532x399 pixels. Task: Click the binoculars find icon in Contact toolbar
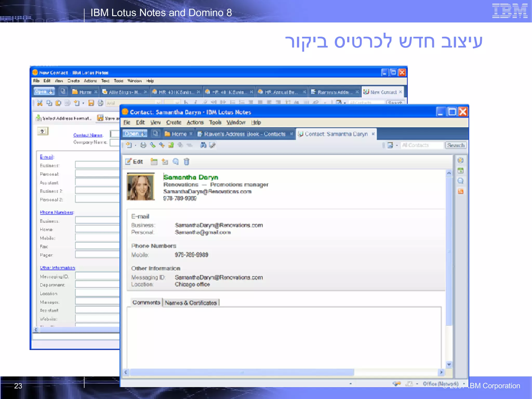(x=203, y=145)
